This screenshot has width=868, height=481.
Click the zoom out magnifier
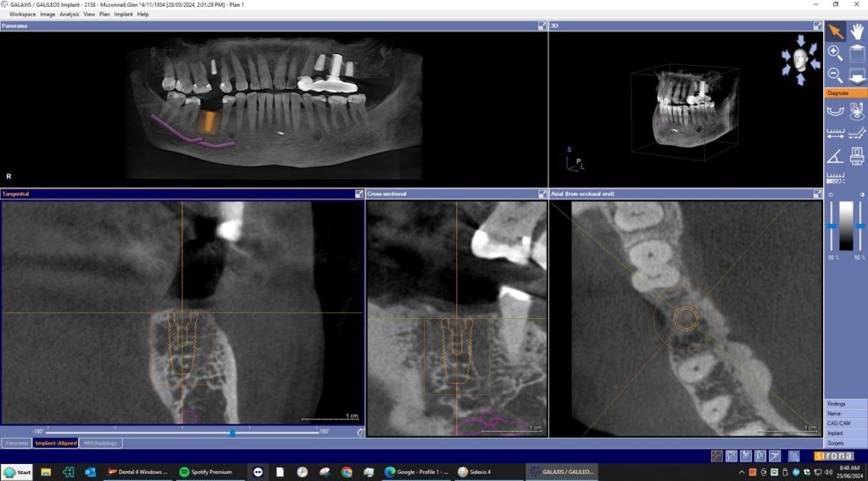[x=835, y=76]
